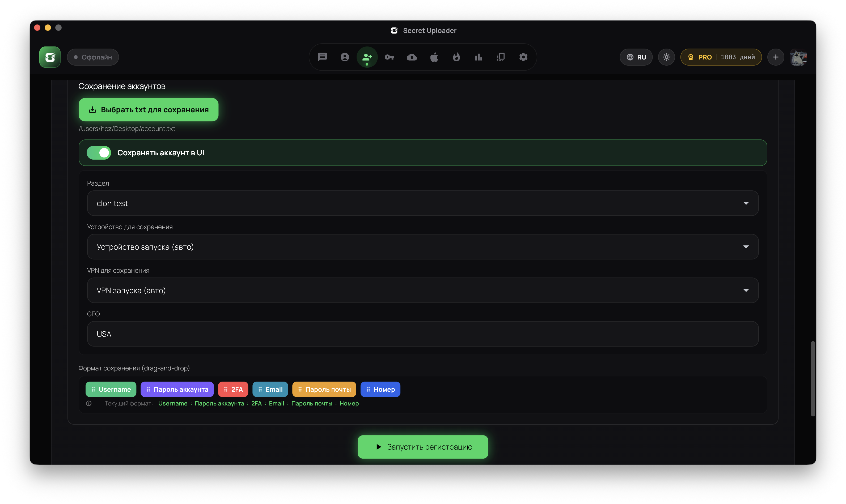This screenshot has height=504, width=846.
Task: Click the purple Пароль аккаунта format chip
Action: (177, 389)
